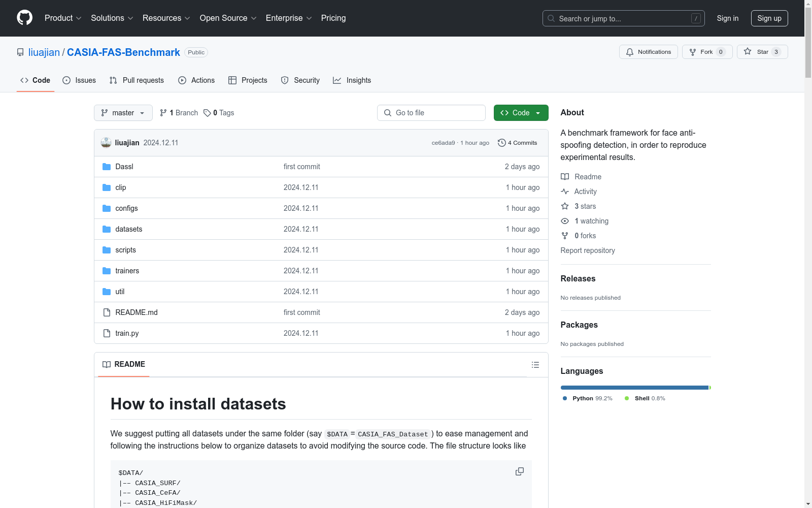The height and width of the screenshot is (508, 812).
Task: Open the master branch dropdown
Action: 123,113
